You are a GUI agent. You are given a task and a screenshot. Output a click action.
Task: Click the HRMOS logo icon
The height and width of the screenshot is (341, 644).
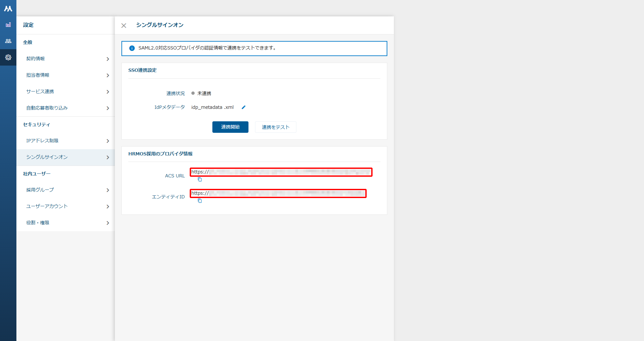[x=8, y=9]
